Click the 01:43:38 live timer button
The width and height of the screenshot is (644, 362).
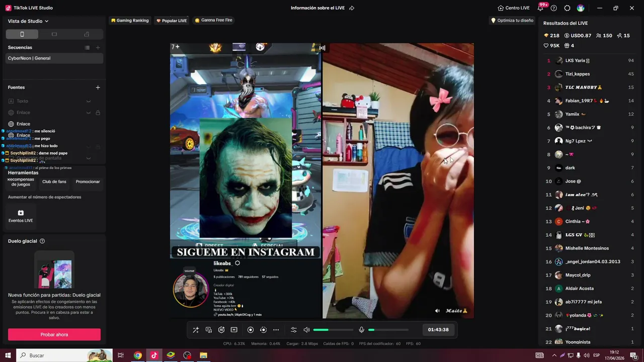click(x=438, y=330)
